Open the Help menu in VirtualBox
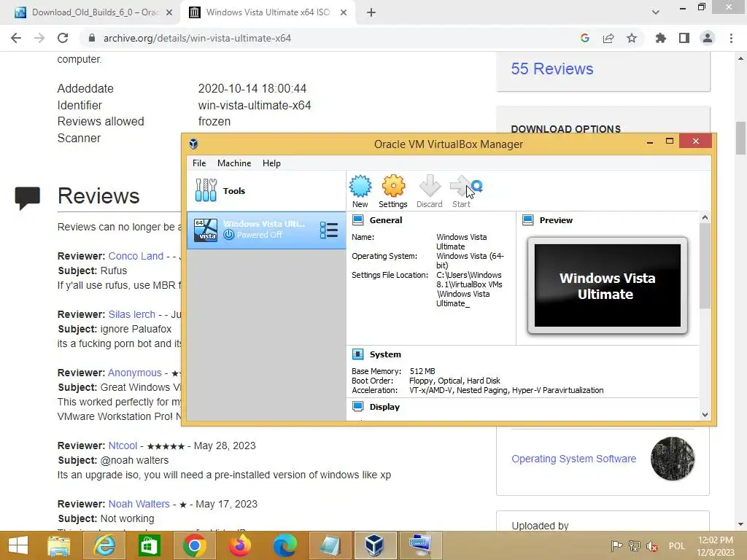 (x=271, y=163)
